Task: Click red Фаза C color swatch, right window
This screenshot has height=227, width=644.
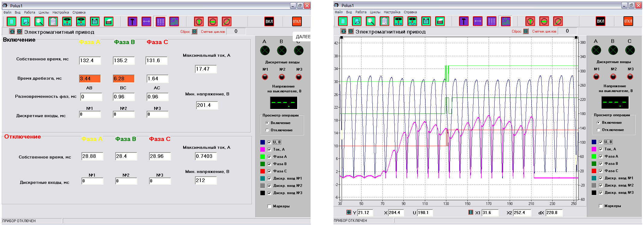Action: (x=594, y=171)
